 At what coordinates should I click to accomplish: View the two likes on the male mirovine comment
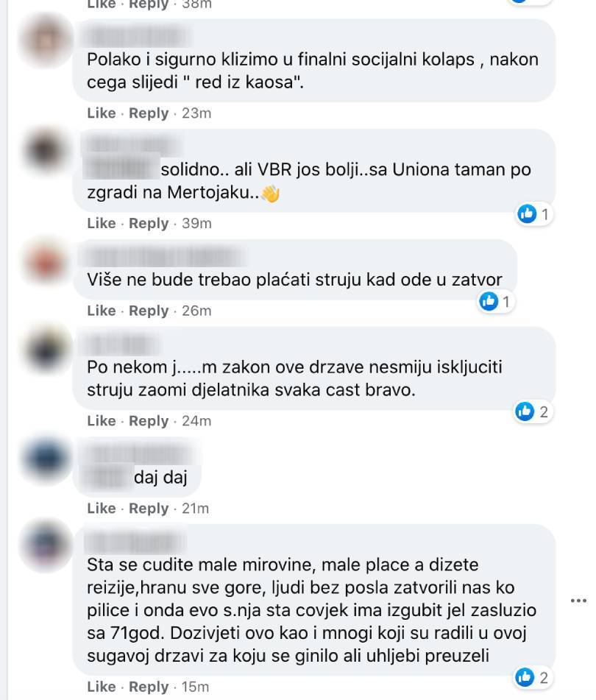tap(532, 678)
